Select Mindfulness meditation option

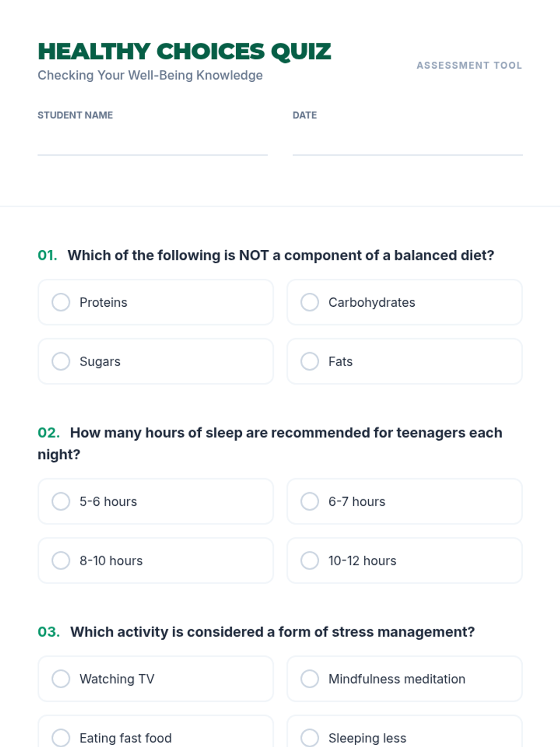click(309, 679)
